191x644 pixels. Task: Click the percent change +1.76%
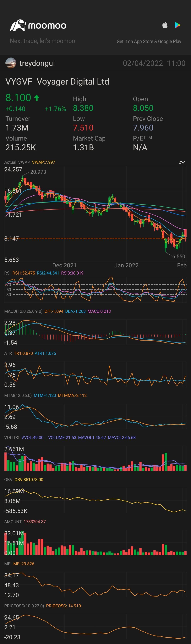coord(55,109)
